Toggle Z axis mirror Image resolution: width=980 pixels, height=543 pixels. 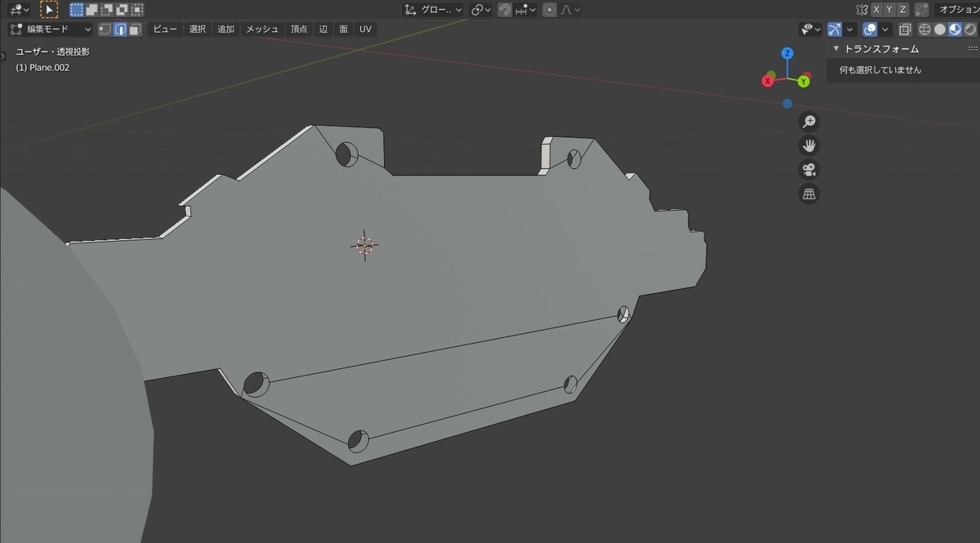[902, 10]
